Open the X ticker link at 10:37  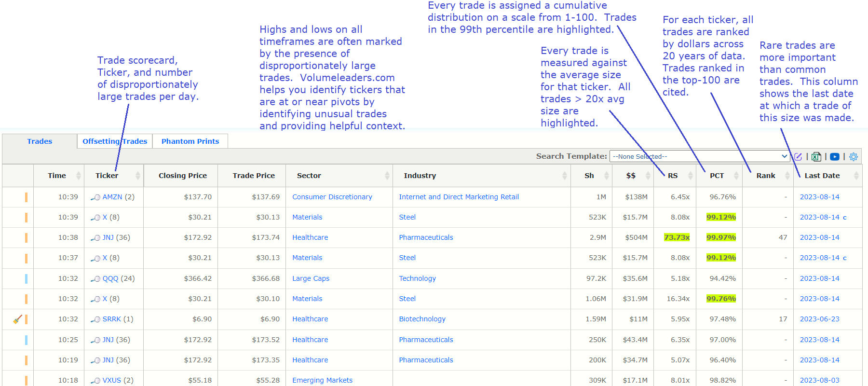(105, 258)
